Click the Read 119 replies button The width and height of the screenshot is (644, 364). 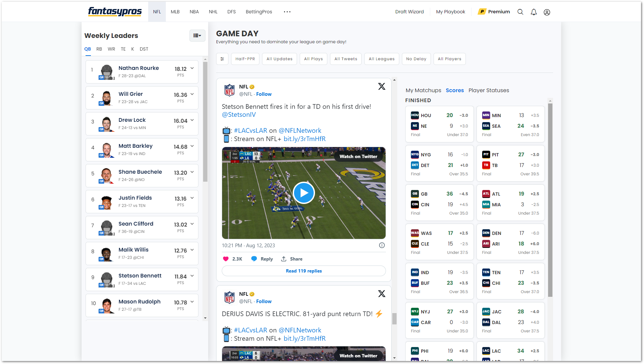[x=304, y=271]
